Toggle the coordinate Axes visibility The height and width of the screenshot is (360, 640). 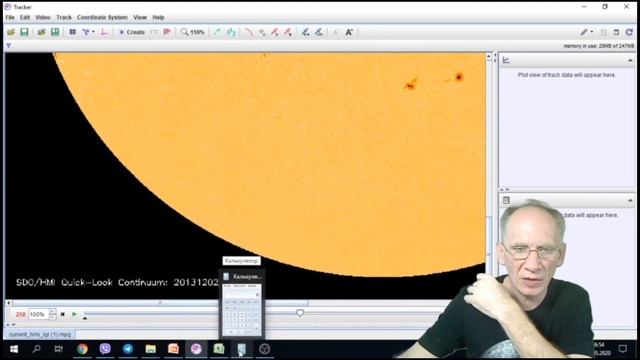[x=104, y=32]
